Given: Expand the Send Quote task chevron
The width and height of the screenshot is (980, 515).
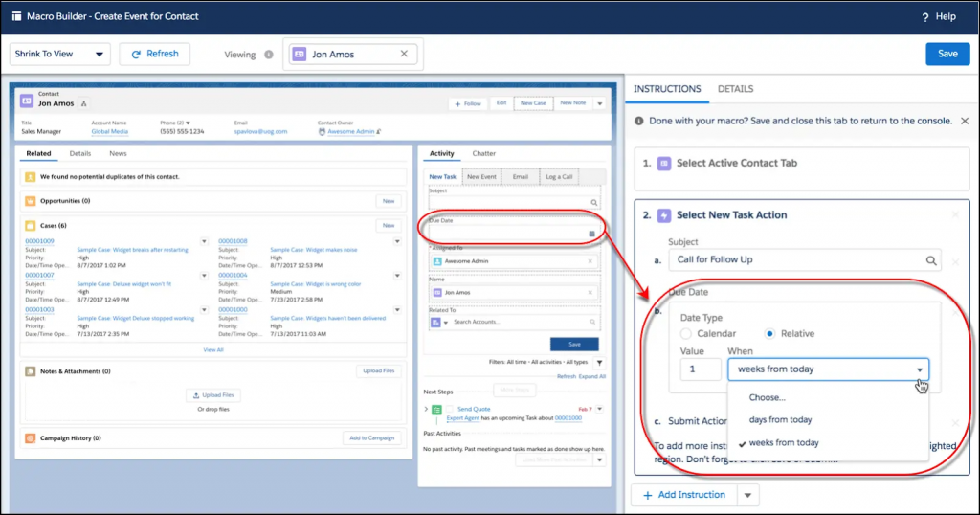Looking at the screenshot, I should click(426, 410).
